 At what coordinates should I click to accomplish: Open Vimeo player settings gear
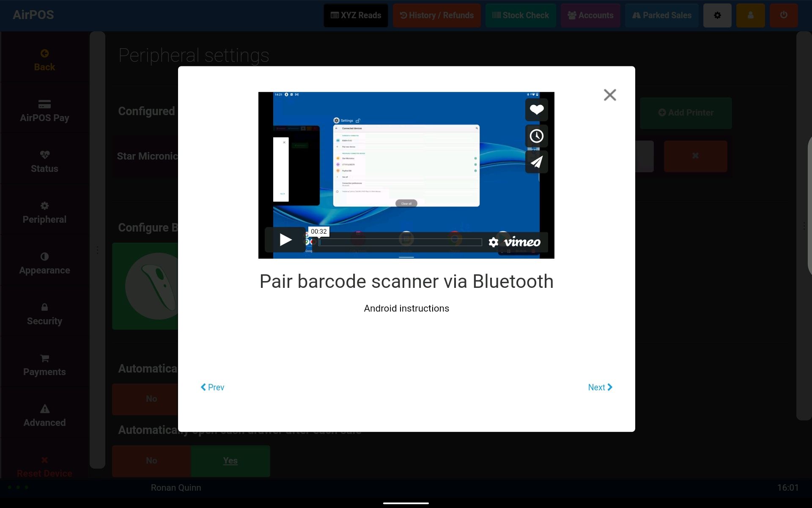(493, 242)
